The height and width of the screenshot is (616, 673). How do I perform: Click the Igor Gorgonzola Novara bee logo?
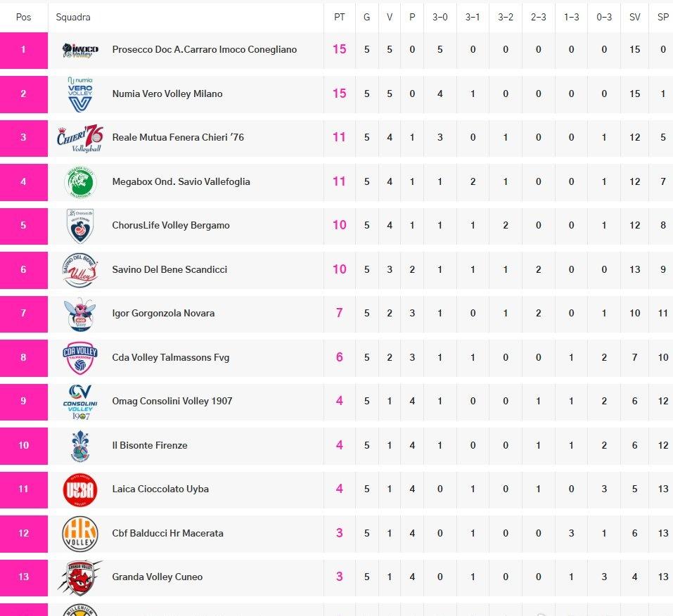pos(80,314)
